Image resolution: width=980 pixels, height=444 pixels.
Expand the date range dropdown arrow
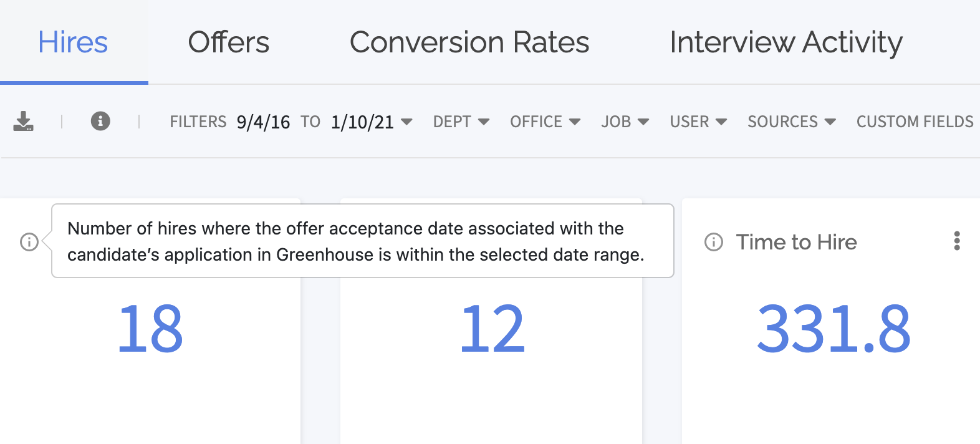(x=406, y=122)
